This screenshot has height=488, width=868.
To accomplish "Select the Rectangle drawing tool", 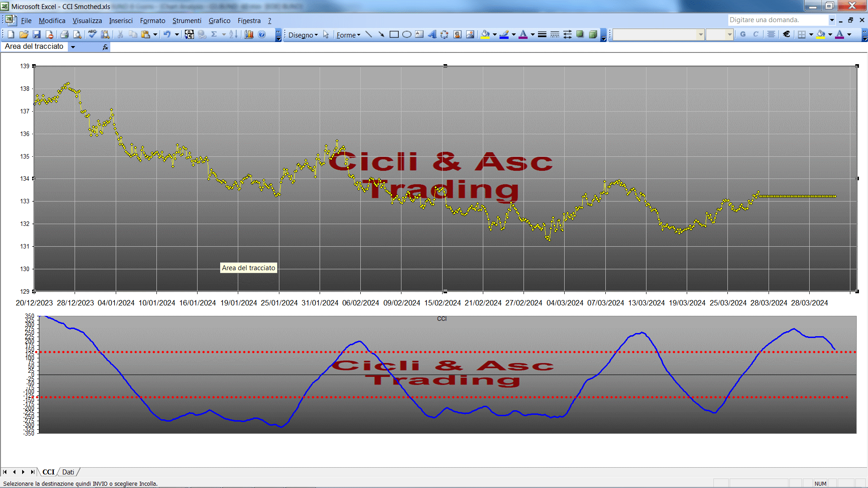I will [x=394, y=34].
